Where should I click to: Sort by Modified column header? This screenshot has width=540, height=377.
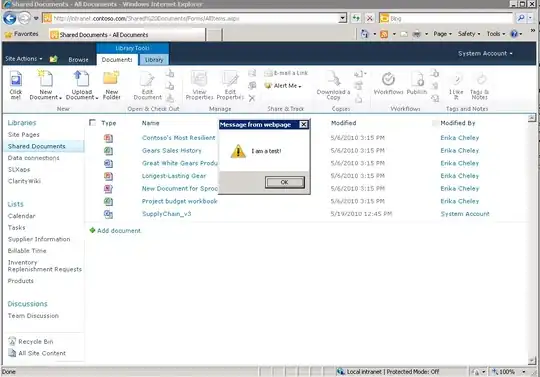[x=343, y=123]
